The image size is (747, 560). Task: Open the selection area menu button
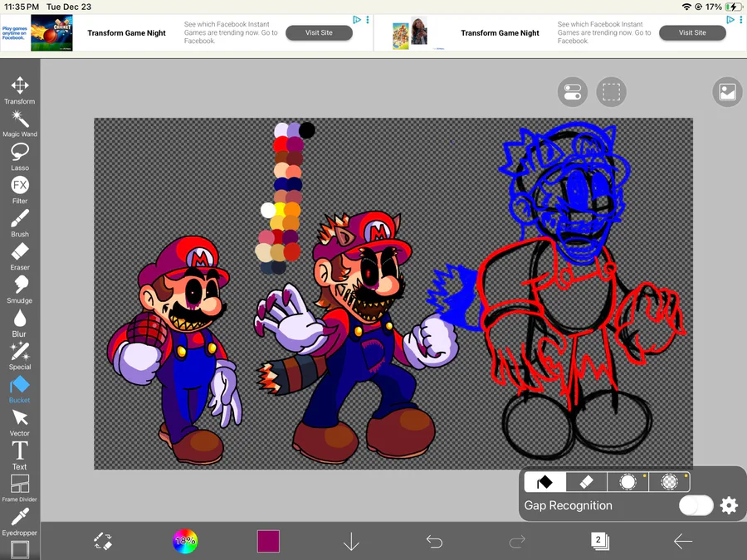[611, 92]
